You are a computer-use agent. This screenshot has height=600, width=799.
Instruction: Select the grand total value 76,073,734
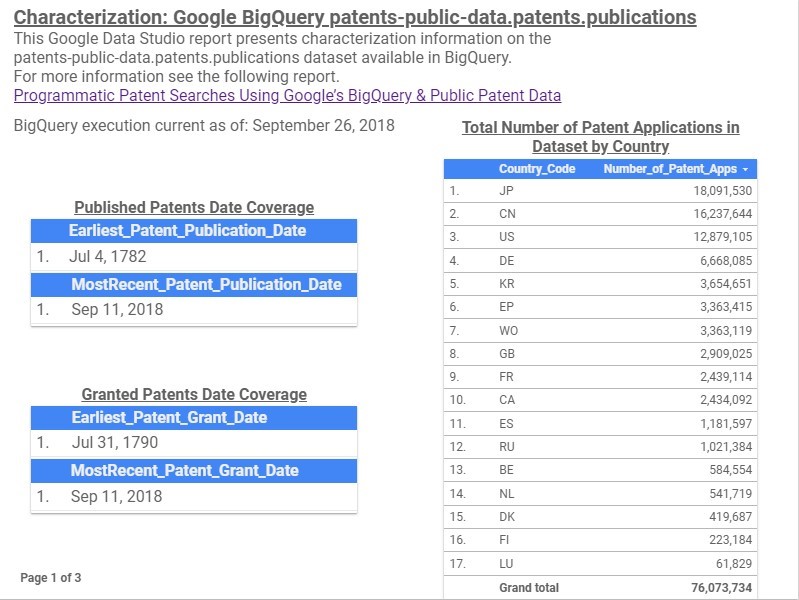coord(722,587)
